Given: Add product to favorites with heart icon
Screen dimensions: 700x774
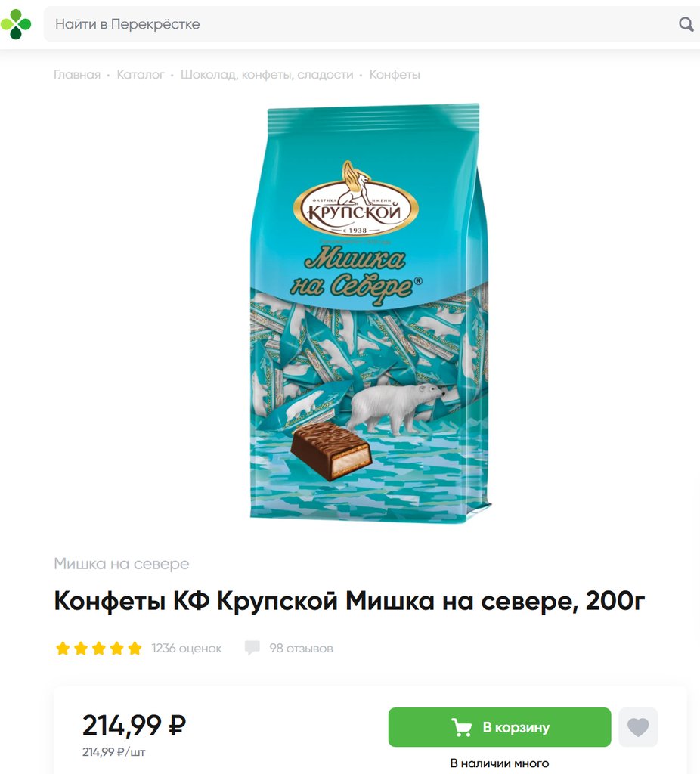Looking at the screenshot, I should (x=638, y=727).
